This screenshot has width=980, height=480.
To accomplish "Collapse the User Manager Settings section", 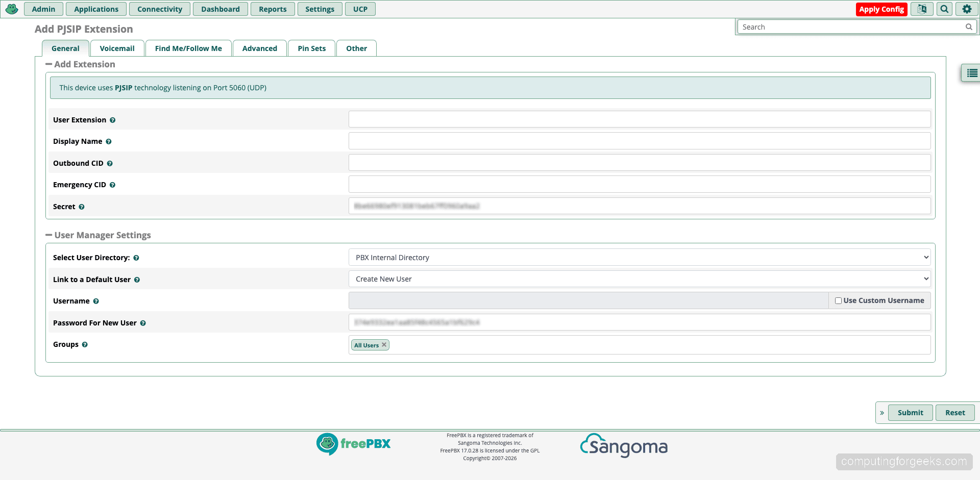I will (x=49, y=235).
